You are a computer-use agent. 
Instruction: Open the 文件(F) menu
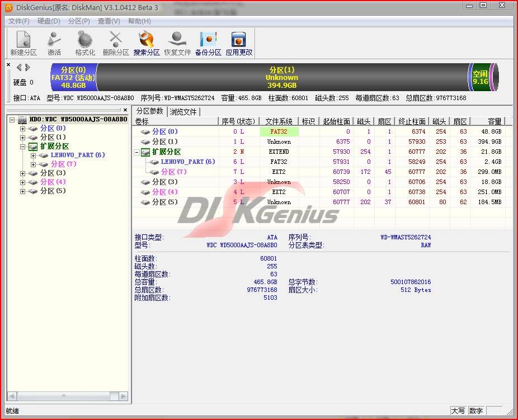click(x=19, y=21)
